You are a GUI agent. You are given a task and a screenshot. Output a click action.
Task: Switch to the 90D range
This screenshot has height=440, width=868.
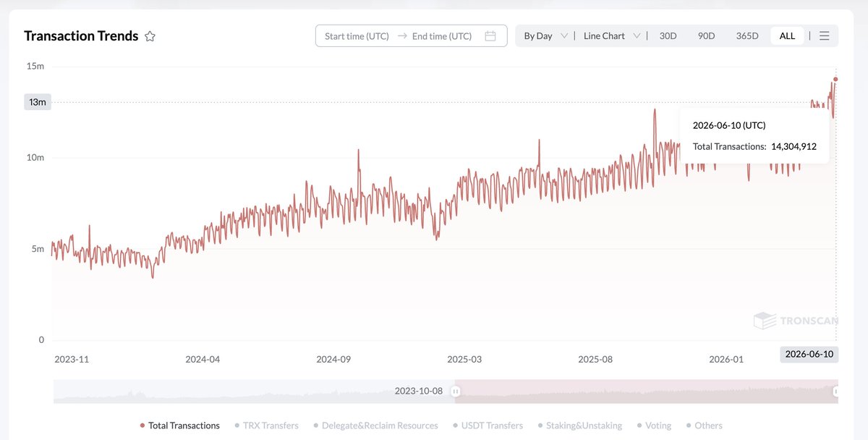[706, 36]
